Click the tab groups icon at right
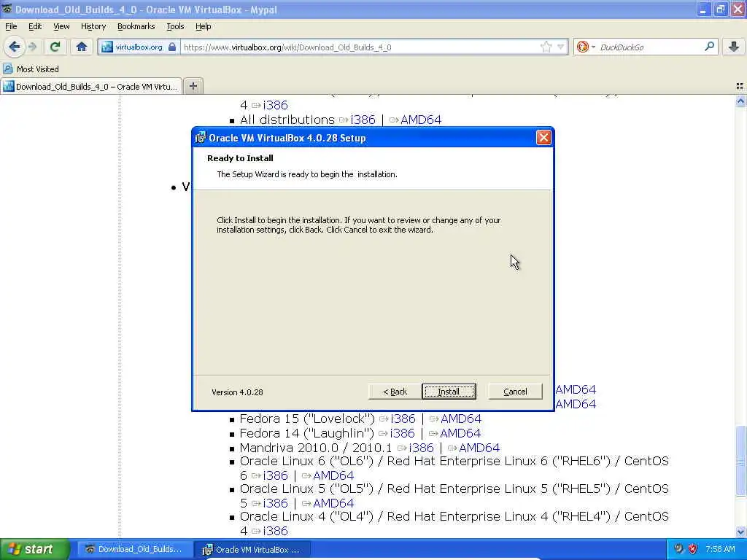747x560 pixels. 740,86
